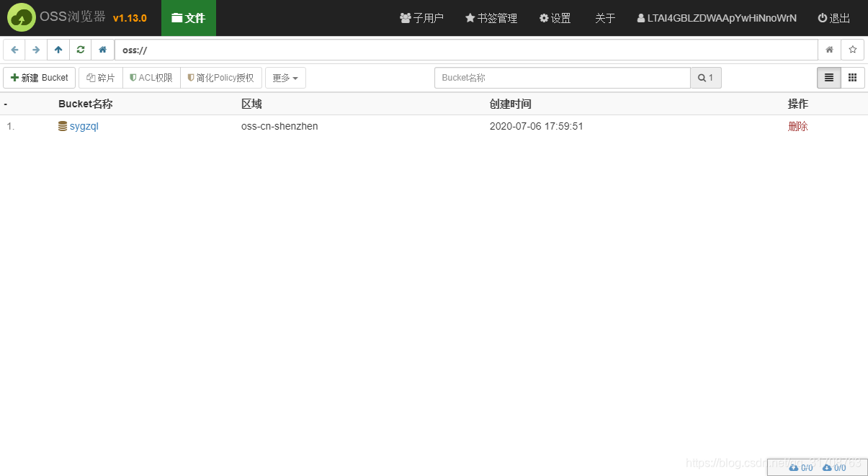Image resolution: width=868 pixels, height=476 pixels.
Task: Open the download 0/0 status panel
Action: [836, 467]
